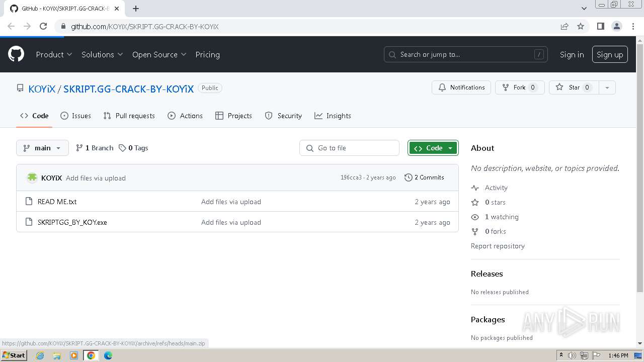Open the Releases heading link
644x362 pixels.
487,274
